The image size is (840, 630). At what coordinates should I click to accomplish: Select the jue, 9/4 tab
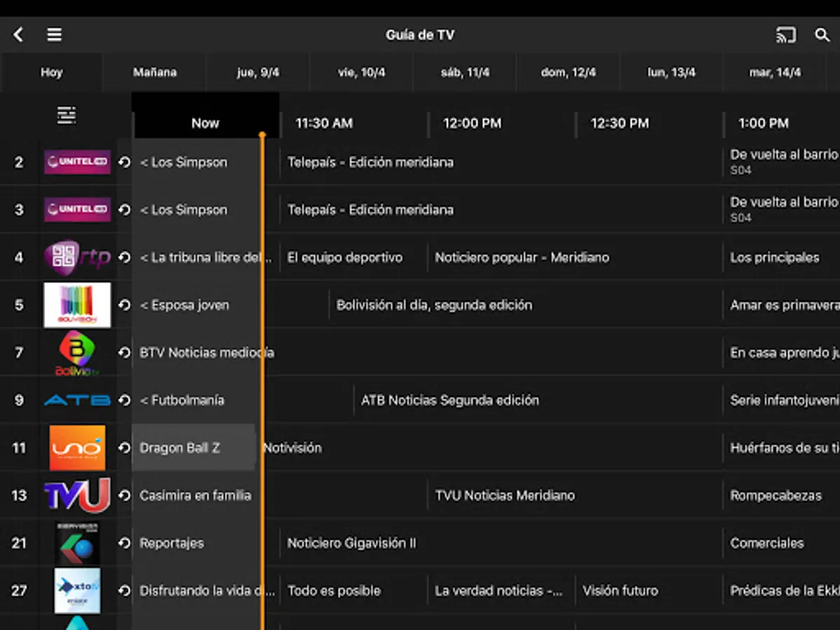258,72
